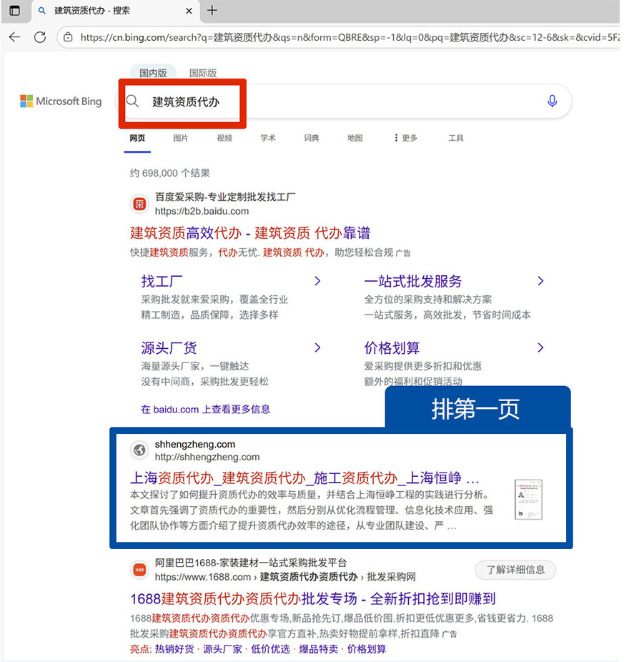The image size is (644, 662).
Task: Open 在 baidu.com 上查看更多信息 link
Action: (x=206, y=410)
